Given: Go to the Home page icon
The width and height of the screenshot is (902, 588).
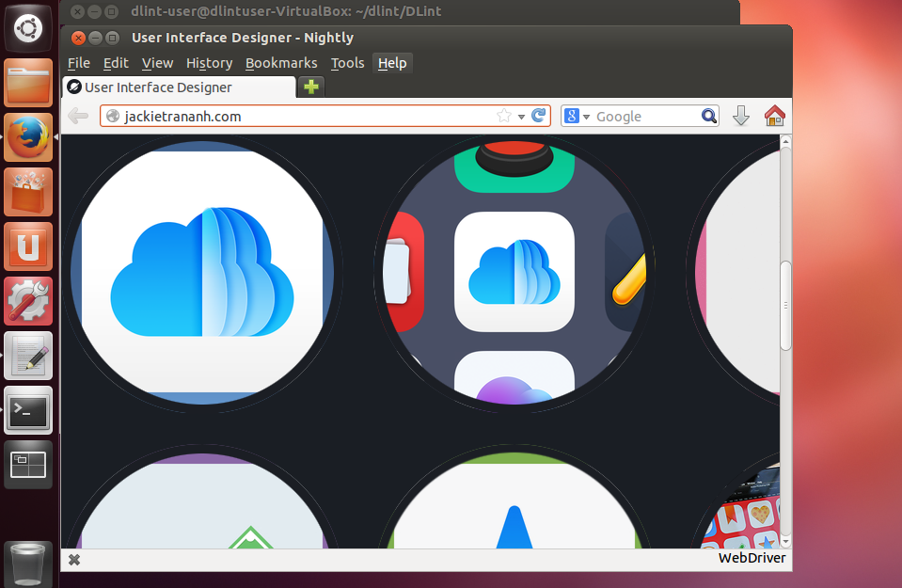Looking at the screenshot, I should pyautogui.click(x=774, y=116).
